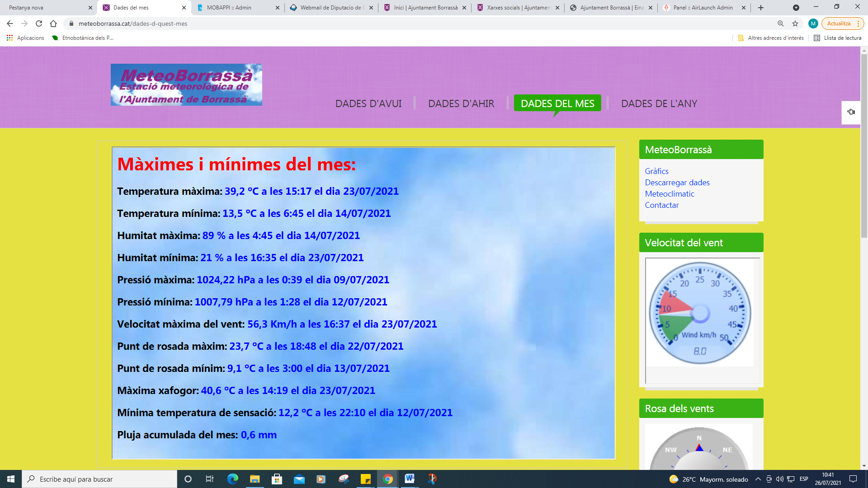Switch to Word on the taskbar

pos(410,479)
